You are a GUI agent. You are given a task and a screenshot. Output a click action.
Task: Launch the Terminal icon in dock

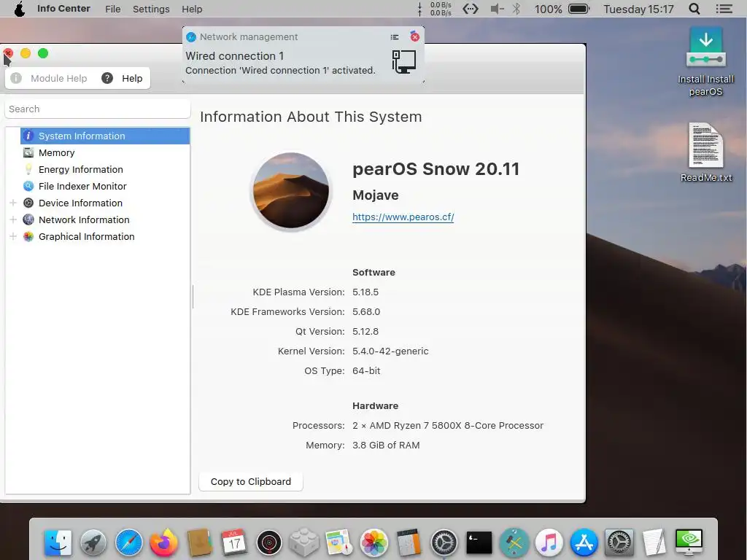point(479,542)
